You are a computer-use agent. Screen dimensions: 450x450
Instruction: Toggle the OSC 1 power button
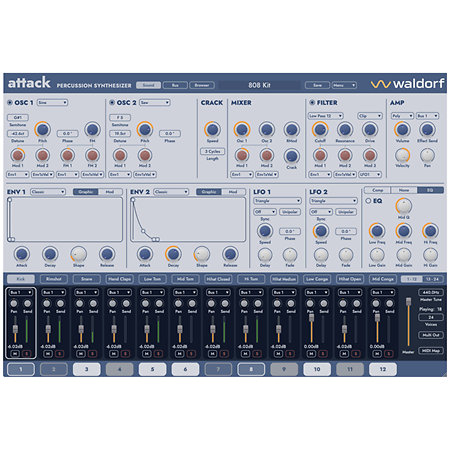10,102
